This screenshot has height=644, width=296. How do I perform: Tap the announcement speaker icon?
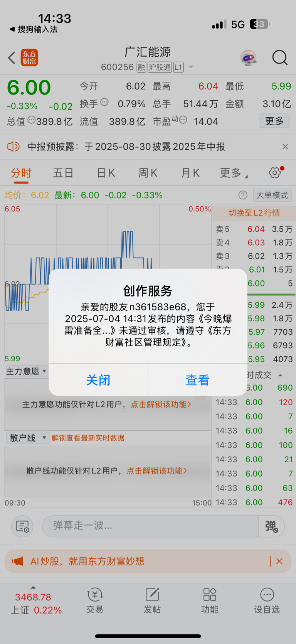[x=13, y=147]
